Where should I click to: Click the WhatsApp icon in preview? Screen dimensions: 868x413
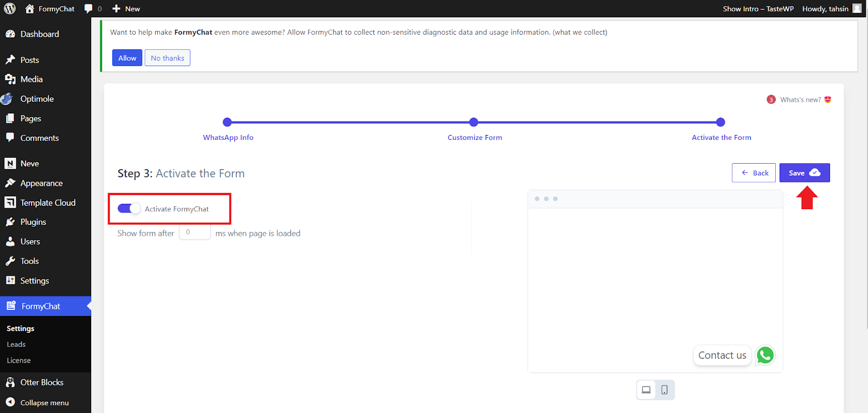765,356
